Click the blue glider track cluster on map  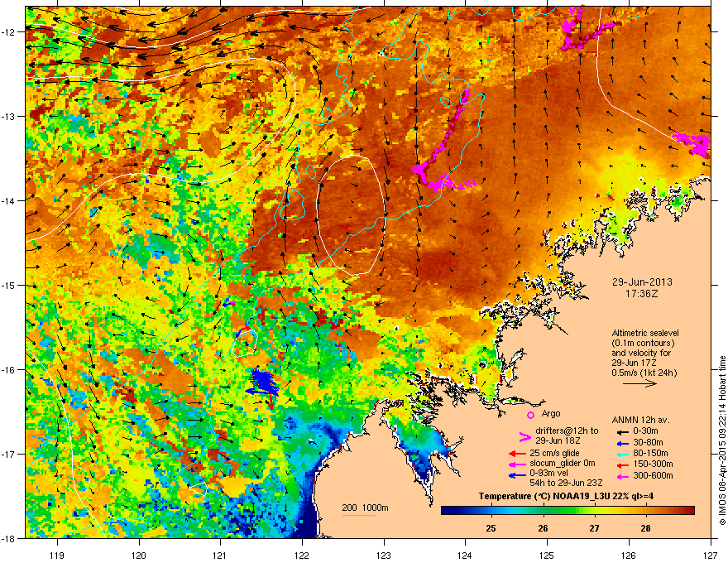coord(262,382)
